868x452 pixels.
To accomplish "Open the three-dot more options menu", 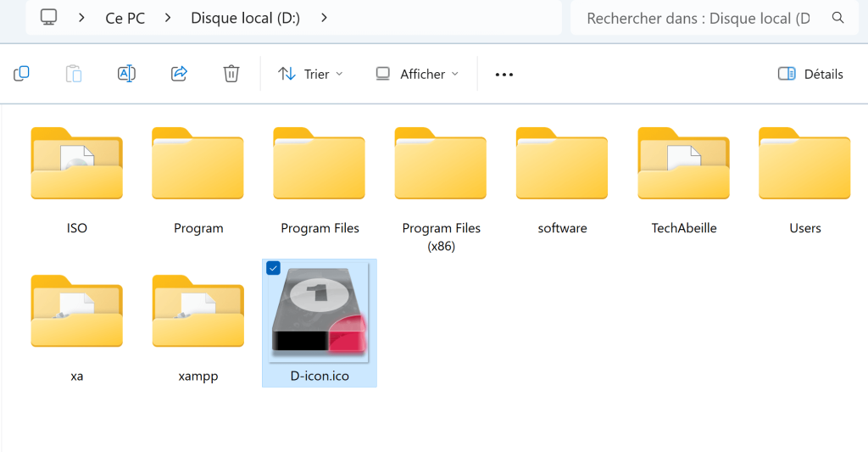I will pos(504,75).
